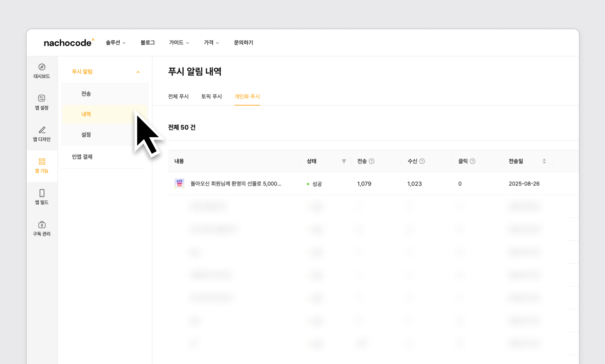This screenshot has width=605, height=364.
Task: Click the 전송 column help icon
Action: [371, 161]
